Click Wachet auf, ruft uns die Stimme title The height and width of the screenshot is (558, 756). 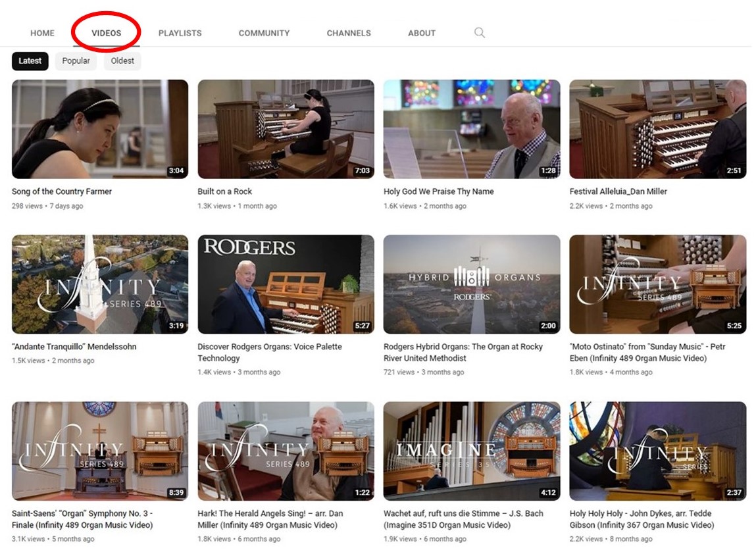click(463, 519)
